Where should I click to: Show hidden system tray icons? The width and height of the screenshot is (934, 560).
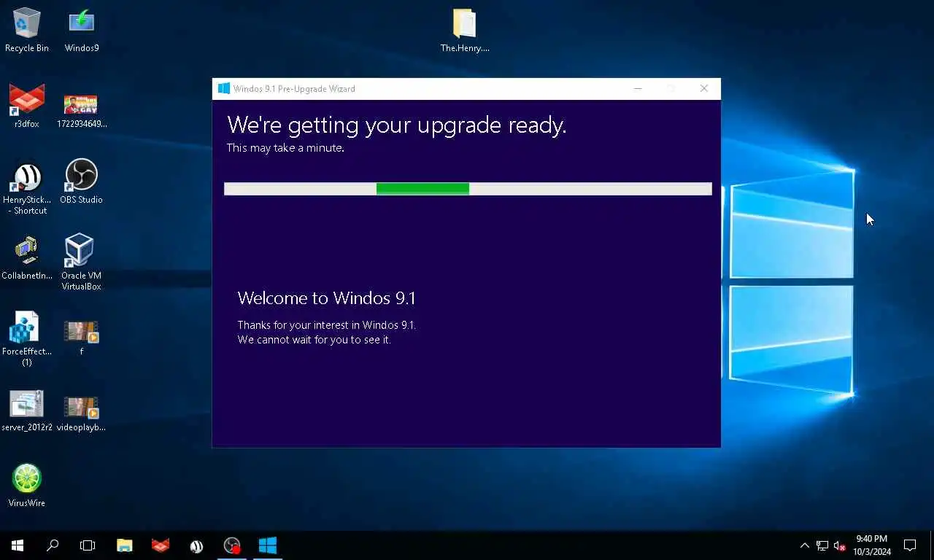click(x=805, y=545)
